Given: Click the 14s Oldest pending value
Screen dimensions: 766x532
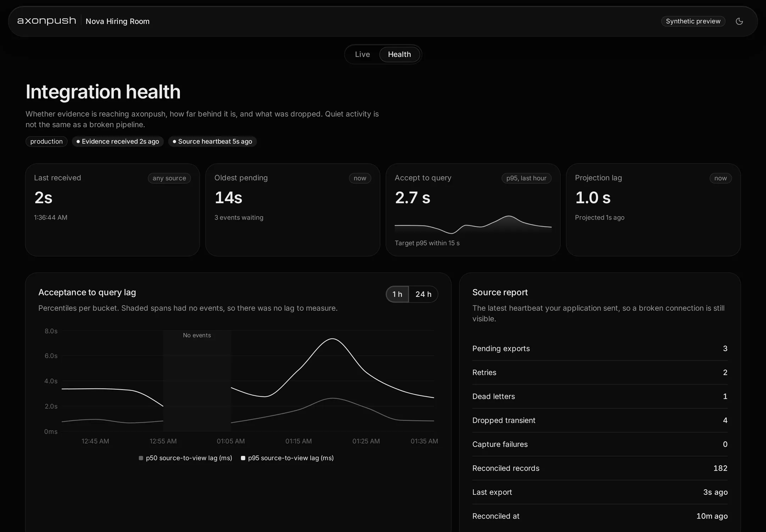Looking at the screenshot, I should [228, 198].
